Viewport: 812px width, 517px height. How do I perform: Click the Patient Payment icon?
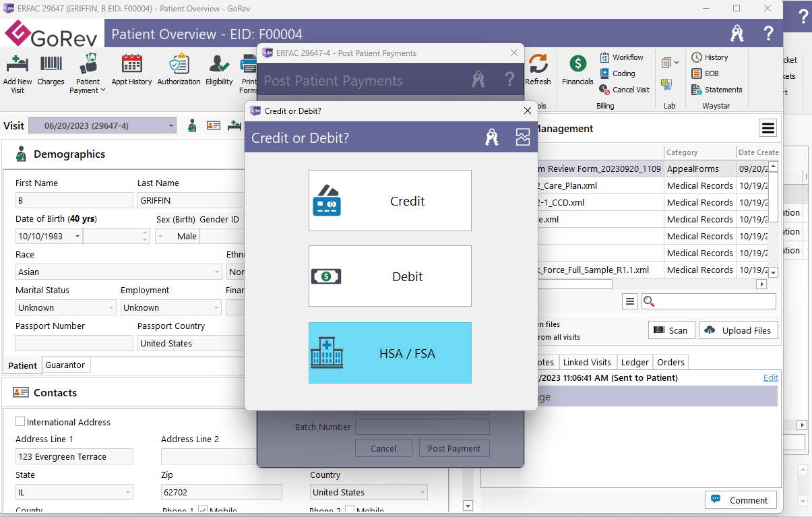(x=88, y=64)
